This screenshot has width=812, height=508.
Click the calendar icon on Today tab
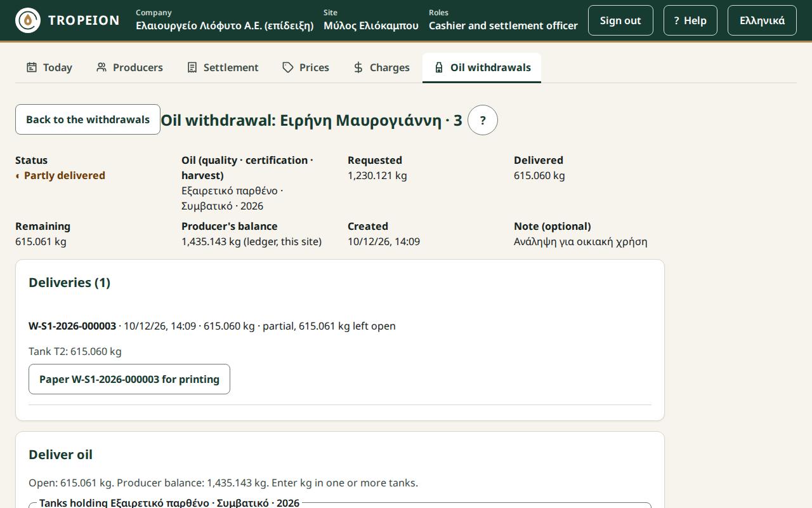point(31,67)
